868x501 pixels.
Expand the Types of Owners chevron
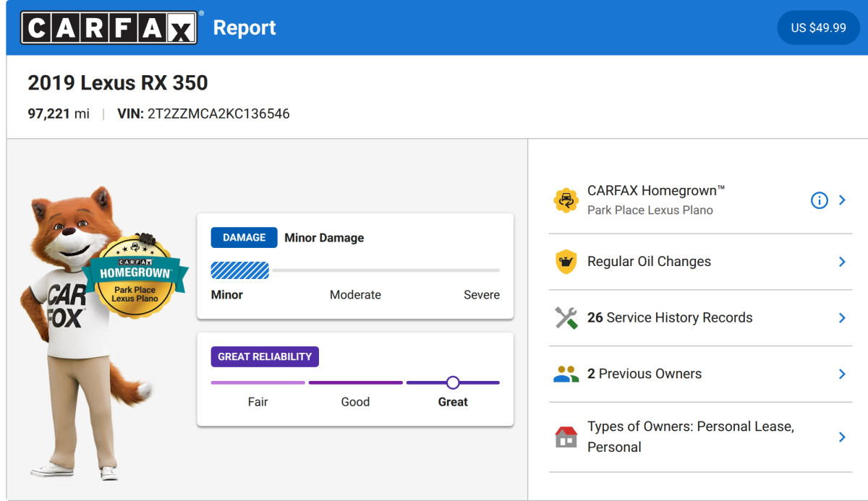pos(842,437)
